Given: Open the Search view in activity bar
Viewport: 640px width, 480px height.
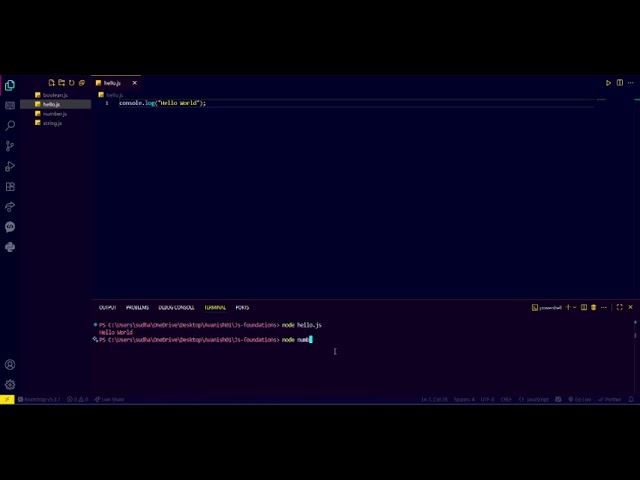Looking at the screenshot, I should click(10, 125).
